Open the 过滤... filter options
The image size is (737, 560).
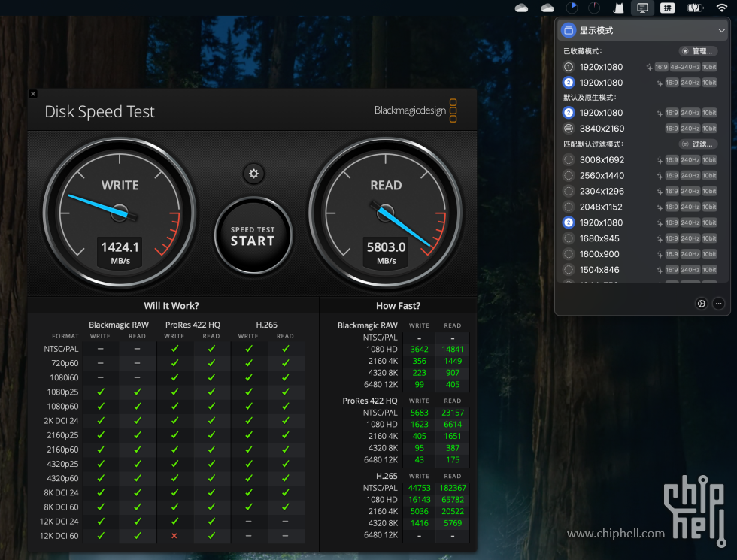[698, 144]
